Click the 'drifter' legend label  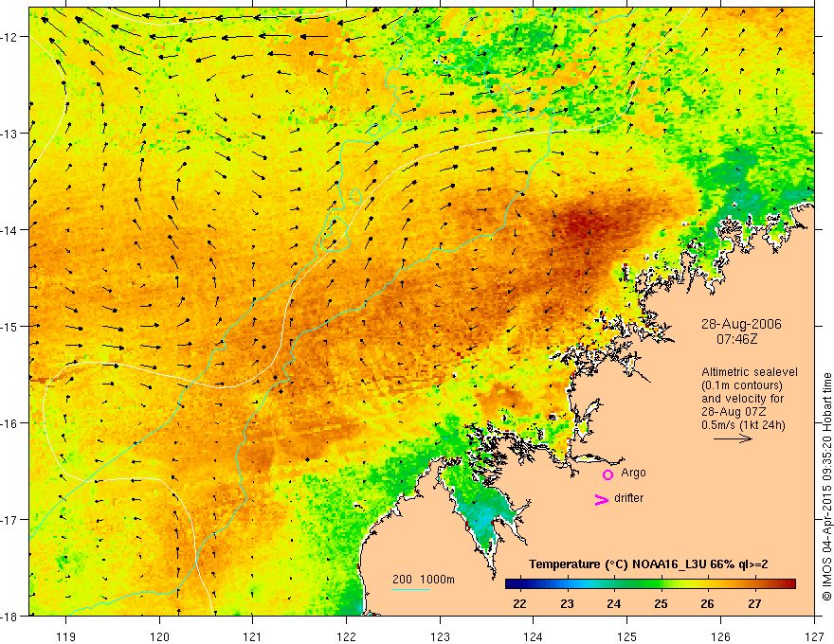pos(628,498)
